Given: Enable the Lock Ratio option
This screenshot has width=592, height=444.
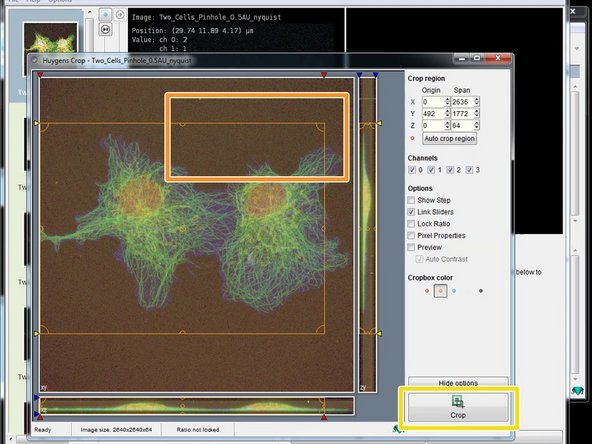Looking at the screenshot, I should click(x=411, y=224).
